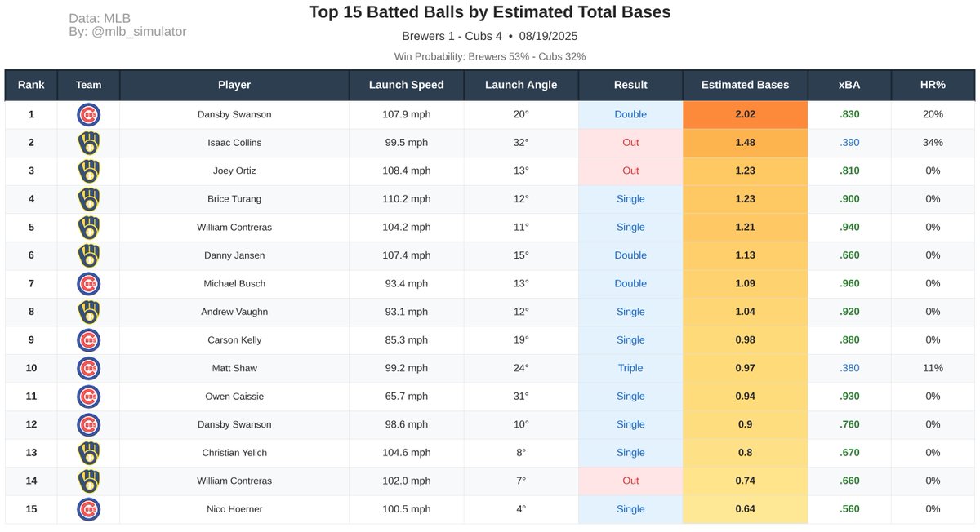980x532 pixels.
Task: Click the Brewers logo beside Joey Ortiz
Action: [88, 171]
